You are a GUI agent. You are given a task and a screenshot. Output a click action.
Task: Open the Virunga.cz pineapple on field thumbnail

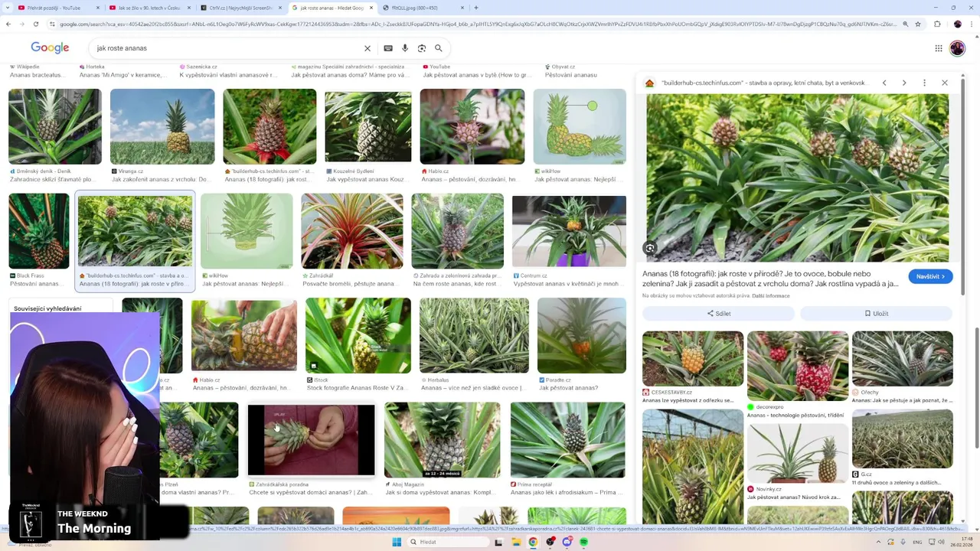click(162, 126)
